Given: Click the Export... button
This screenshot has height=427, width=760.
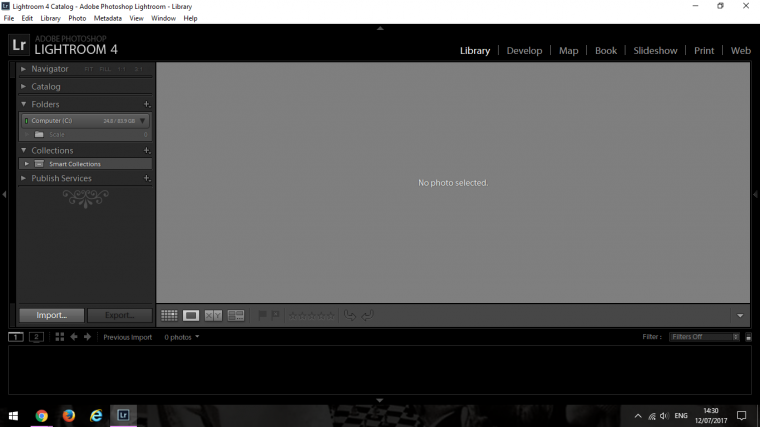Looking at the screenshot, I should point(119,315).
